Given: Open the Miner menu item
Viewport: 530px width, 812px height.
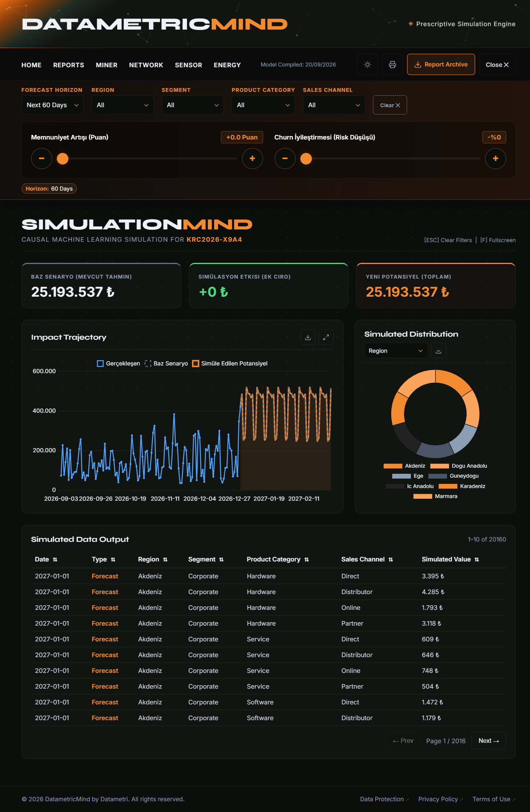Looking at the screenshot, I should [107, 65].
